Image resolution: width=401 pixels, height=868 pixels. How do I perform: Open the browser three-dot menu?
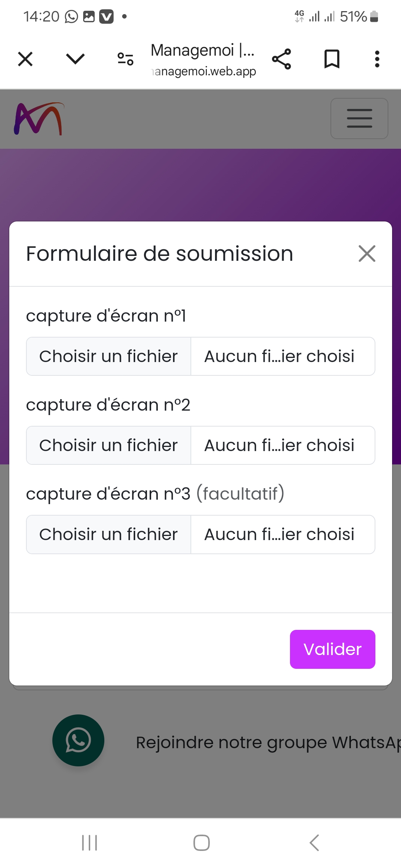coord(377,59)
